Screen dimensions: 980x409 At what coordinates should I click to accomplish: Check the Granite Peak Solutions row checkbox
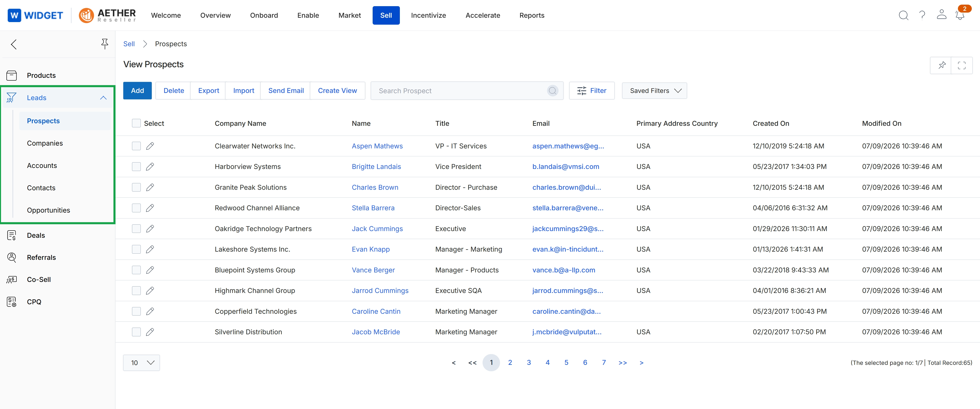(136, 187)
